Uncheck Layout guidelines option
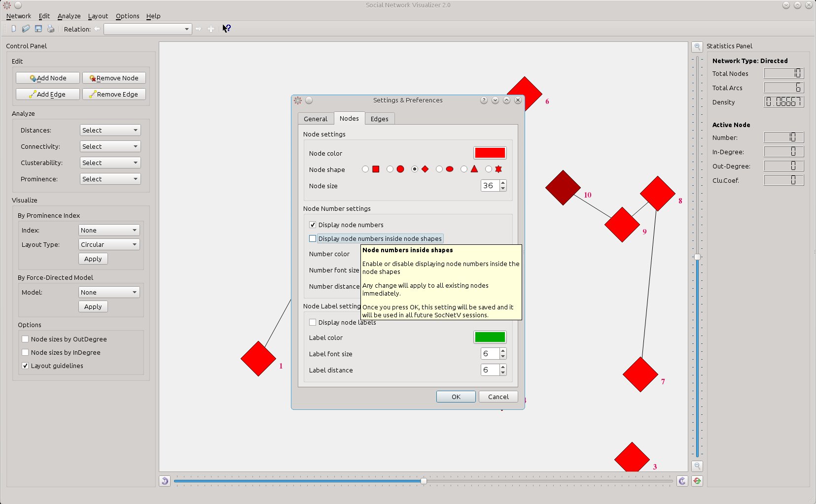The image size is (816, 504). pyautogui.click(x=25, y=366)
